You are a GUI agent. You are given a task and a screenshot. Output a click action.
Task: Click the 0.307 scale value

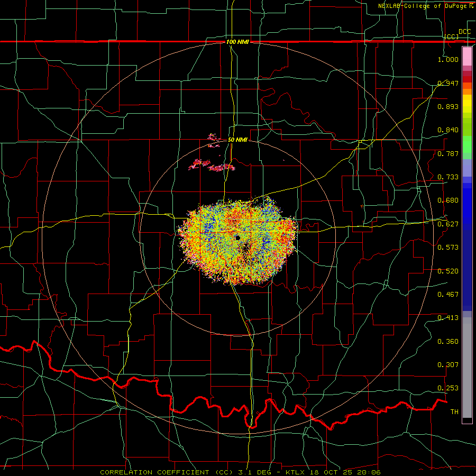[x=448, y=365]
